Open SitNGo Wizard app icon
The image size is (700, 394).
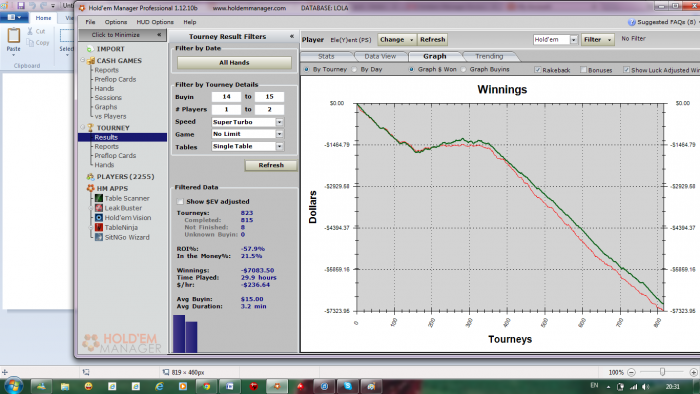[x=99, y=237]
